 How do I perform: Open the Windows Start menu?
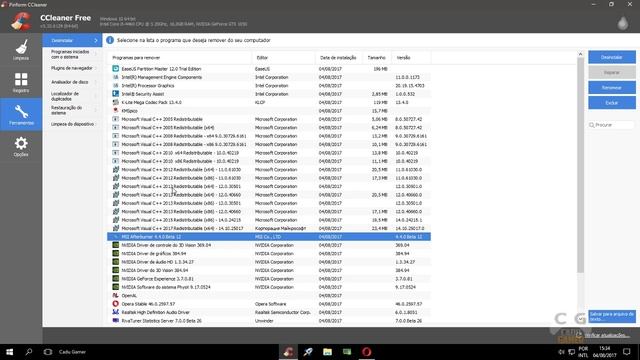[9, 352]
